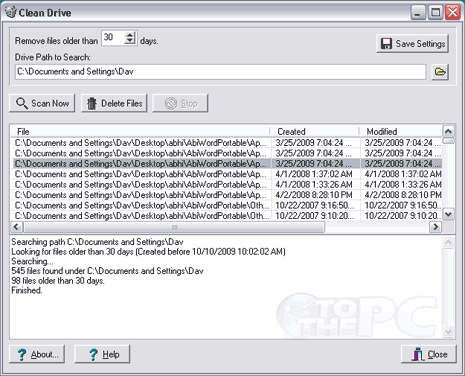Open the About... dialog

[x=37, y=354]
